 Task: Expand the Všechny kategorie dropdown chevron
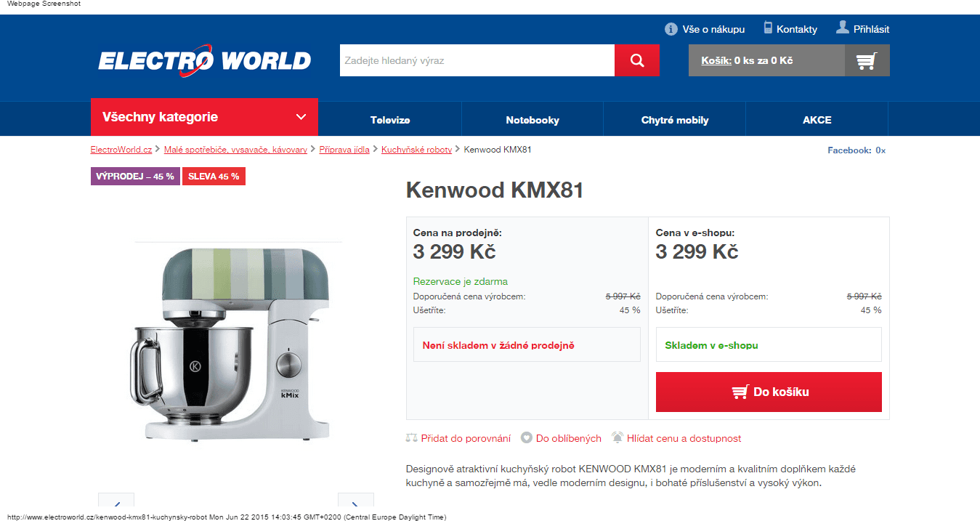[x=301, y=117]
